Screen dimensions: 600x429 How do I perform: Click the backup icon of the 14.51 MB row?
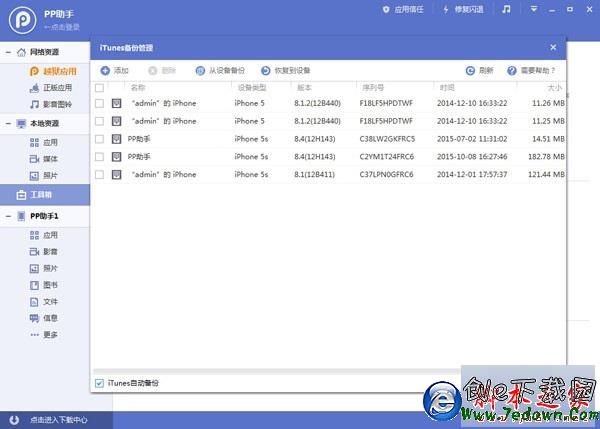(116, 139)
